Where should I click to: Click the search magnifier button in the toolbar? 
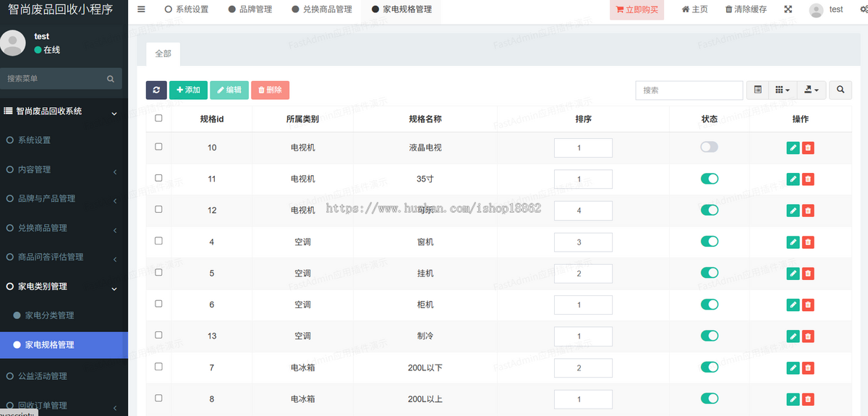[841, 90]
